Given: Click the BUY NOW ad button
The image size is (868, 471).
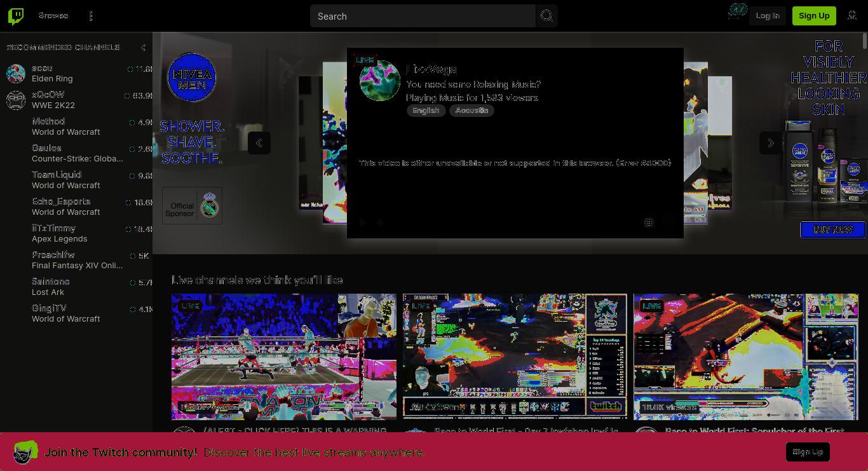Looking at the screenshot, I should (x=833, y=229).
